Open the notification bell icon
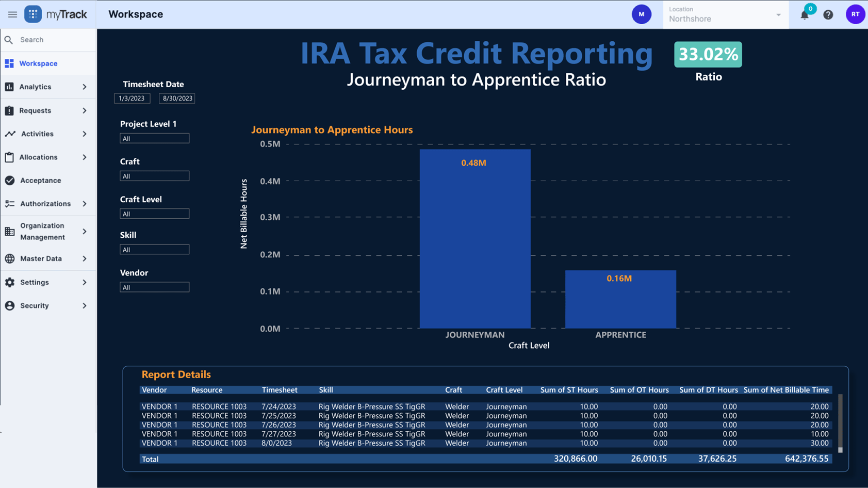 (804, 14)
